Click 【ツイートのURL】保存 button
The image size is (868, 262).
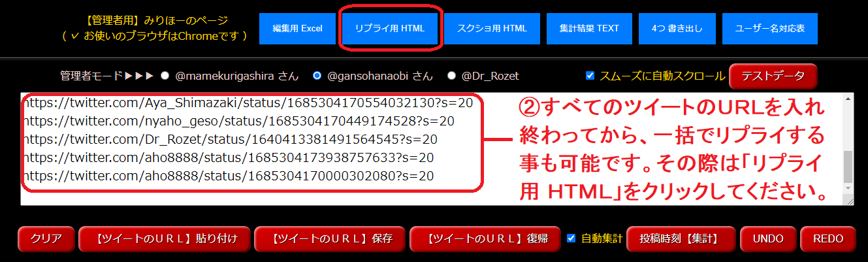coord(330,239)
